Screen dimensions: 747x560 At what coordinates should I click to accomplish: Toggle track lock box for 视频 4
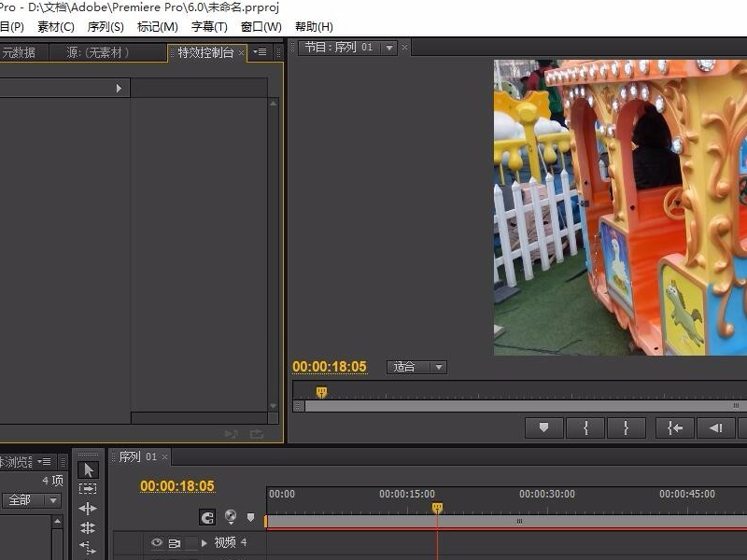191,542
